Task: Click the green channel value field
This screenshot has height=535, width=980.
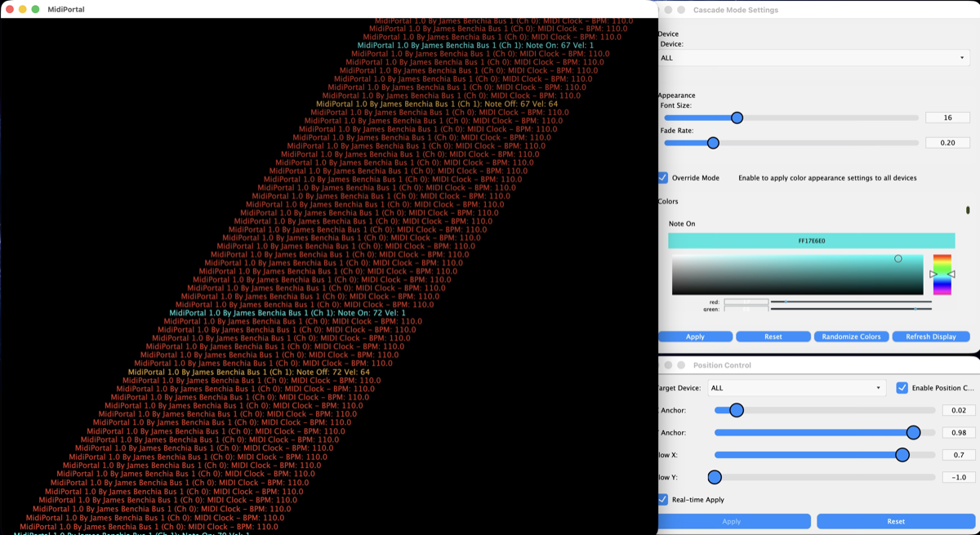Action: (x=746, y=310)
